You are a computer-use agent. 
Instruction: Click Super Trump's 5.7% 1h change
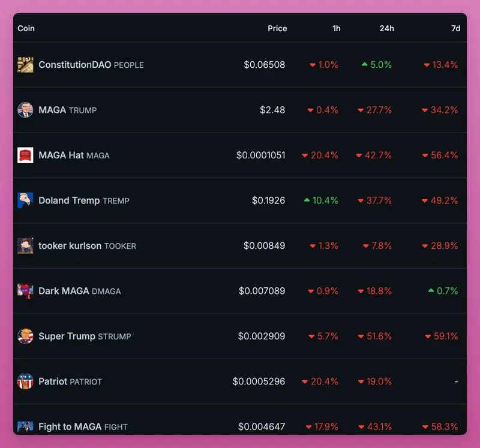click(x=323, y=336)
